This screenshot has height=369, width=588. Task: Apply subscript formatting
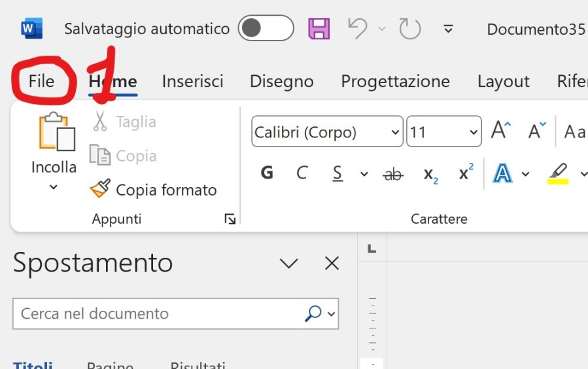430,174
